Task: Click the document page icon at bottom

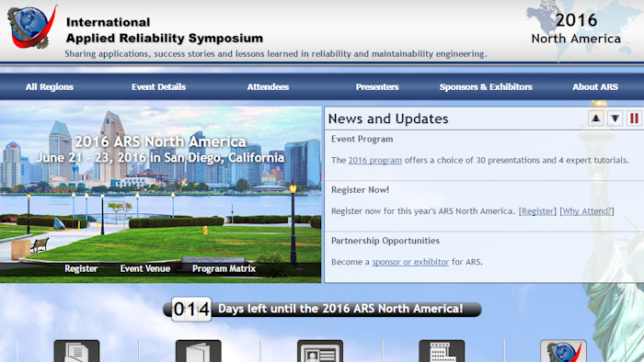Action: coord(76,351)
